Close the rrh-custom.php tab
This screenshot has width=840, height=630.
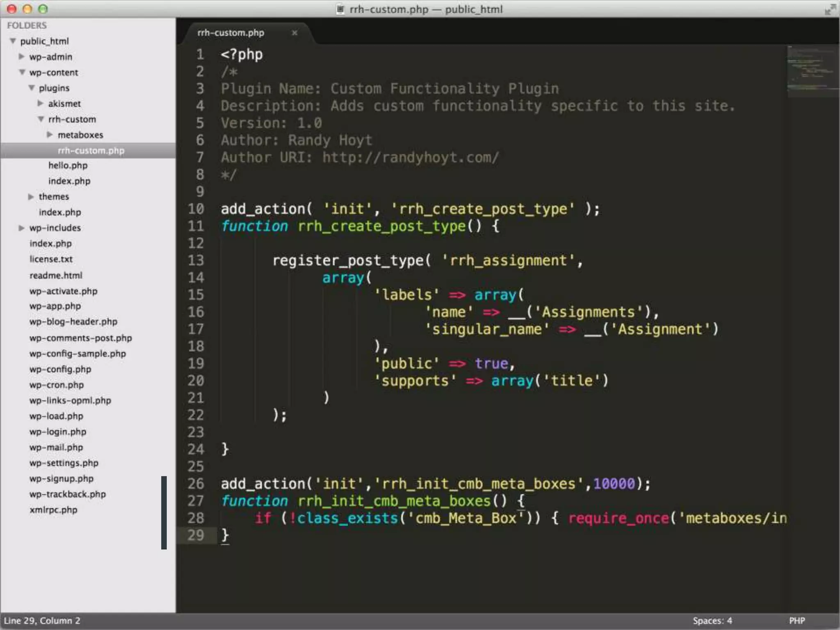pos(294,33)
